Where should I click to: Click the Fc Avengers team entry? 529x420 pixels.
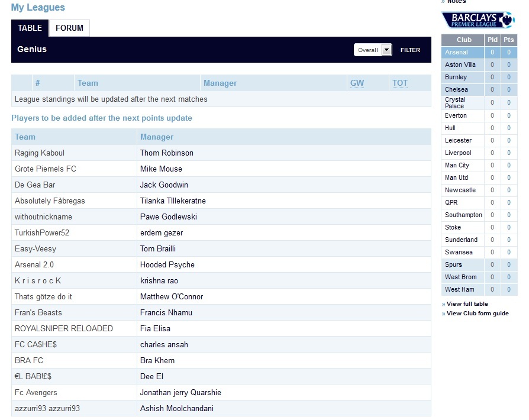point(36,393)
